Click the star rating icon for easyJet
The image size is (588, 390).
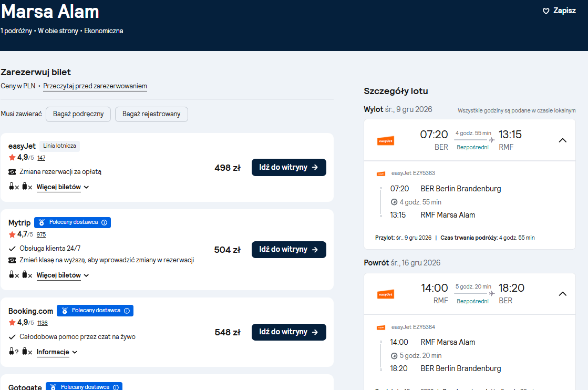[12, 158]
